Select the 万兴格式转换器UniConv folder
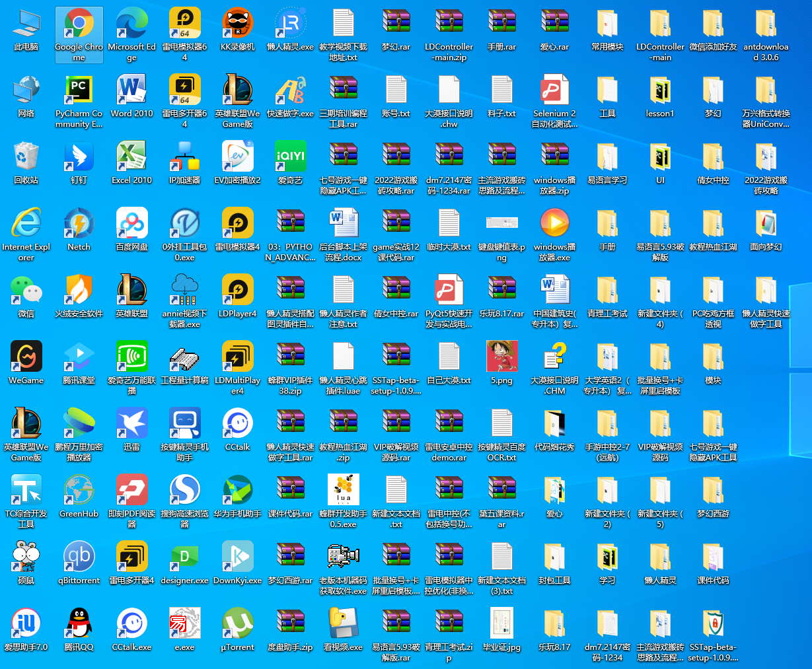The image size is (812, 669). pos(766,102)
